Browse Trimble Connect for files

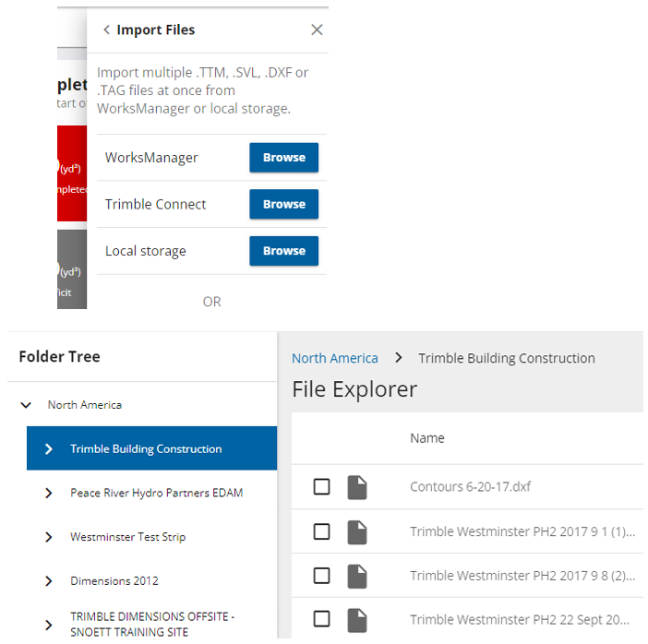[x=284, y=204]
